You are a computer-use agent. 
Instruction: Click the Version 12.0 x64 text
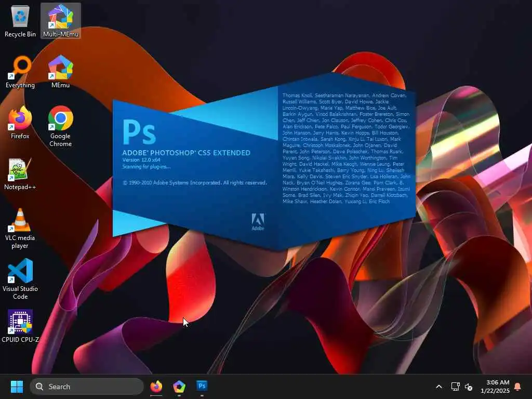click(141, 160)
